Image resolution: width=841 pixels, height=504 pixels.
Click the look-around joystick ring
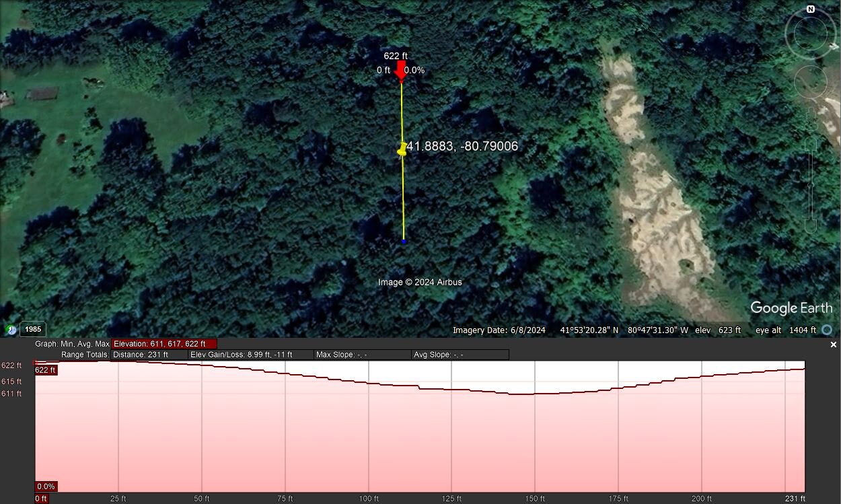[x=810, y=34]
